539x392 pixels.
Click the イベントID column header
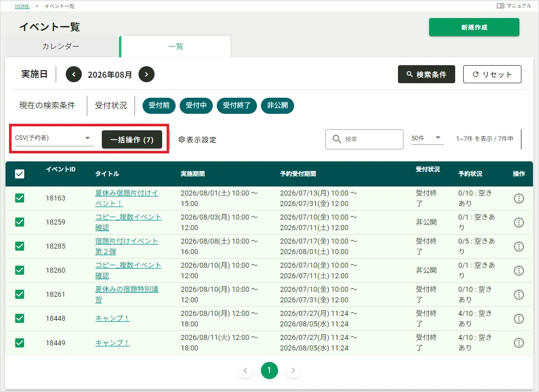click(61, 169)
